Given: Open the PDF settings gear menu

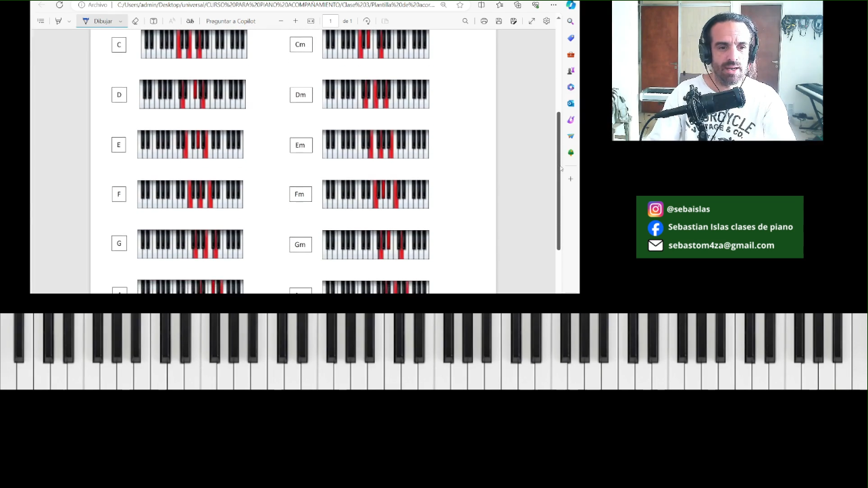Looking at the screenshot, I should click(x=546, y=21).
